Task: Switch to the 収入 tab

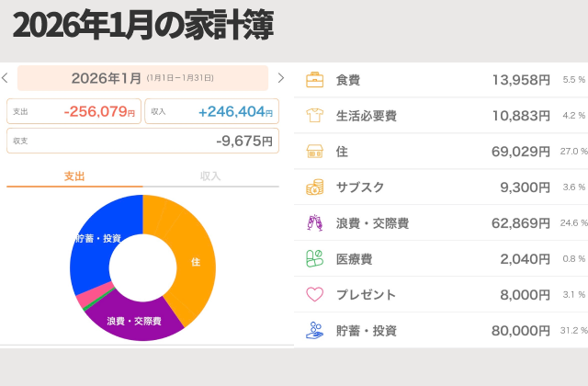Action: 210,176
